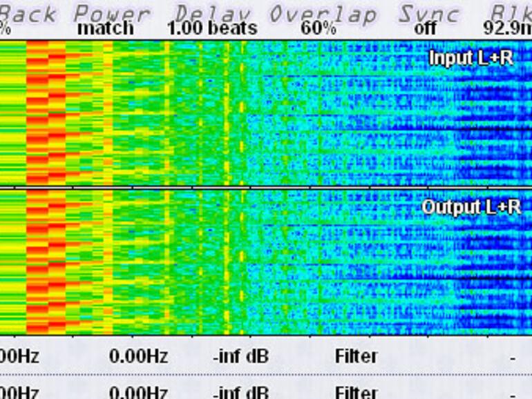Click the "Overlap" parameter label
The image size is (532, 399).
(x=323, y=14)
